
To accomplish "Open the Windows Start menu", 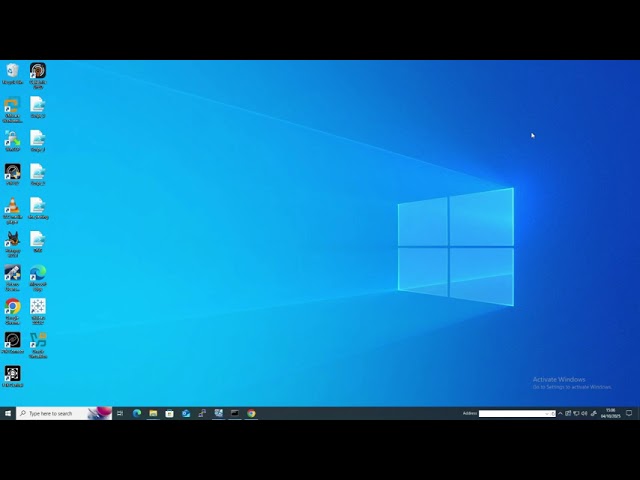I will tap(8, 413).
